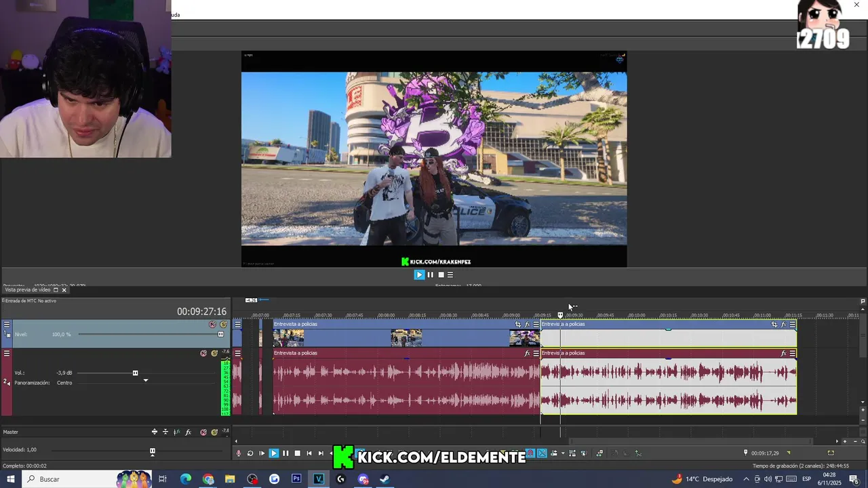
Task: Open pan/crop on selected video clip
Action: [774, 325]
